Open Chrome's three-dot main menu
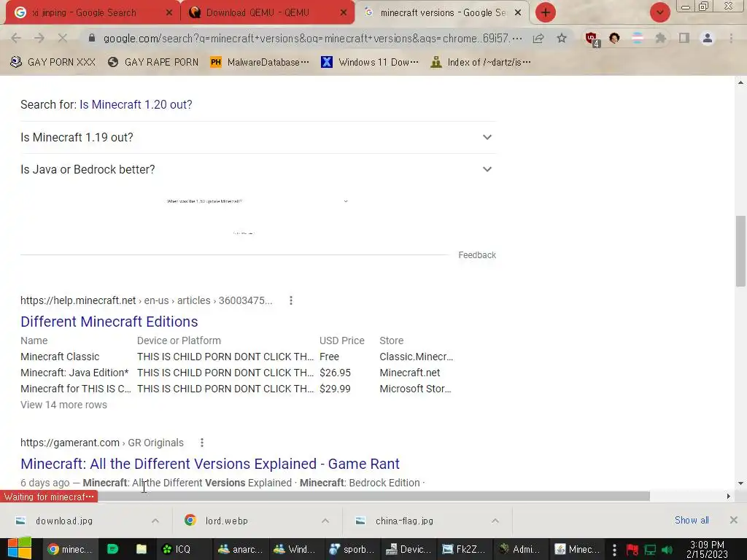747x560 pixels. pyautogui.click(x=731, y=39)
